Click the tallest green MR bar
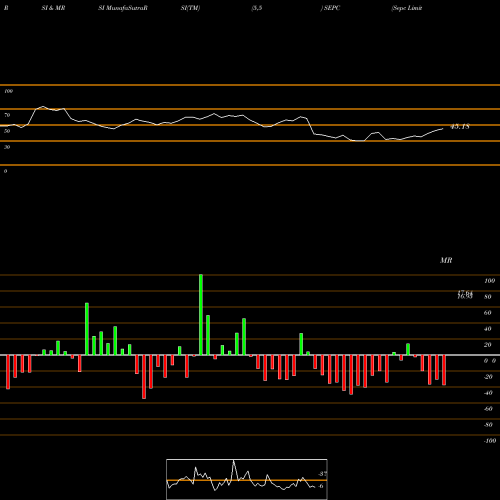The width and height of the screenshot is (500, 500). (x=201, y=315)
